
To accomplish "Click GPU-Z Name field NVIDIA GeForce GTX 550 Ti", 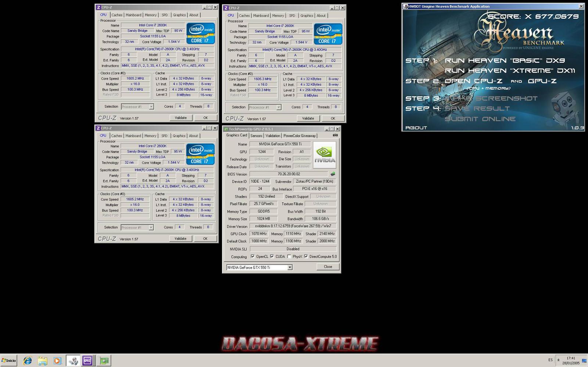I will 280,144.
